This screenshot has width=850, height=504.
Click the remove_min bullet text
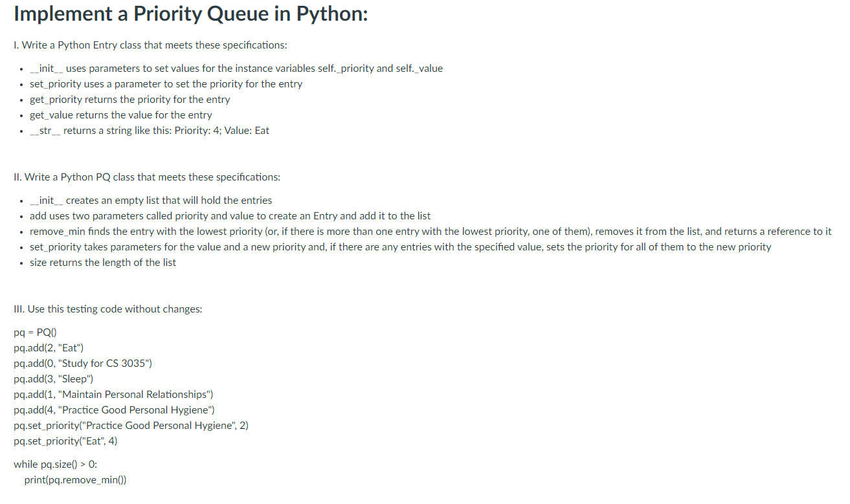coord(431,232)
